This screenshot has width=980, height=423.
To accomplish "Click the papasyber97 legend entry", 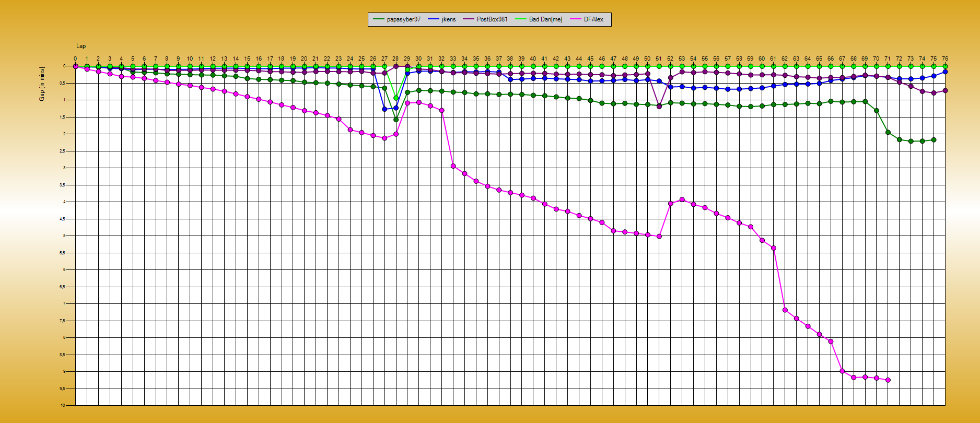I will click(397, 19).
